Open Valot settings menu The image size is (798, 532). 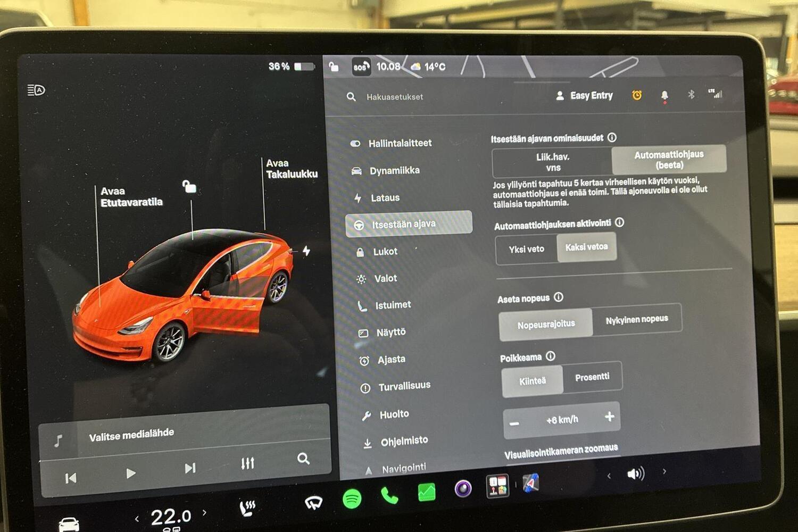point(377,278)
